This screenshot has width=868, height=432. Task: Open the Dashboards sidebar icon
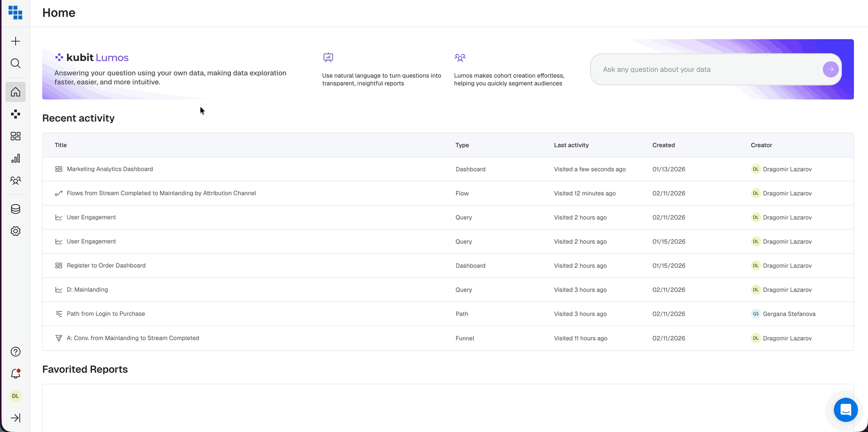point(16,136)
